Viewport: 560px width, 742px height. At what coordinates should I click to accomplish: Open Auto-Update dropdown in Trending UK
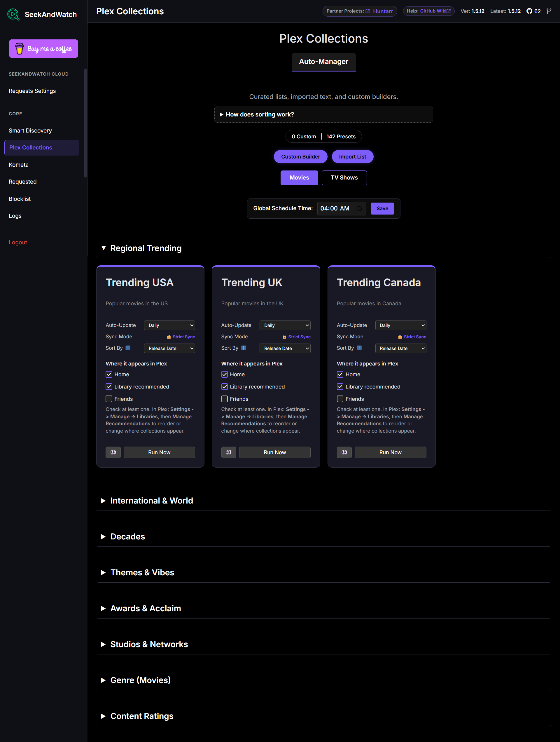pos(285,325)
